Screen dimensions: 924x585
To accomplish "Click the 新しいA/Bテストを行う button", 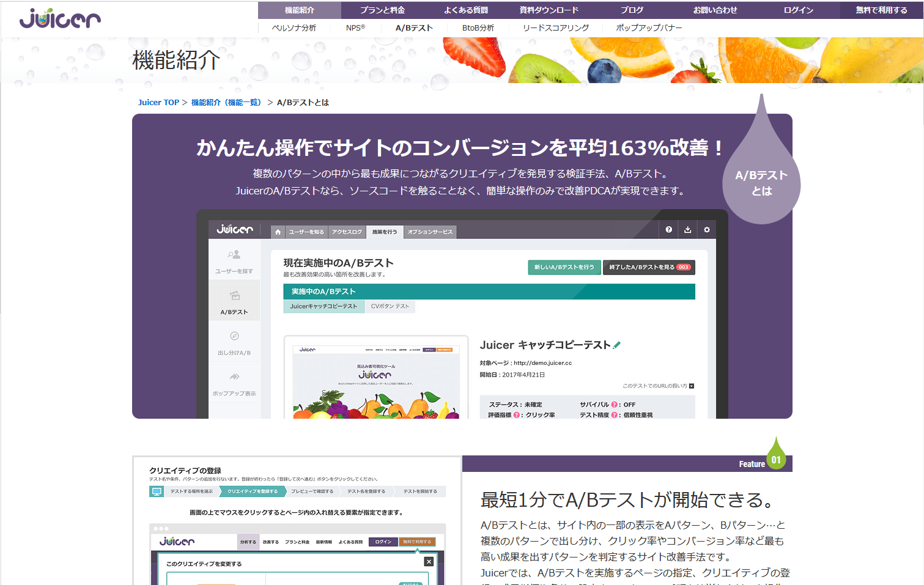I will pos(564,267).
